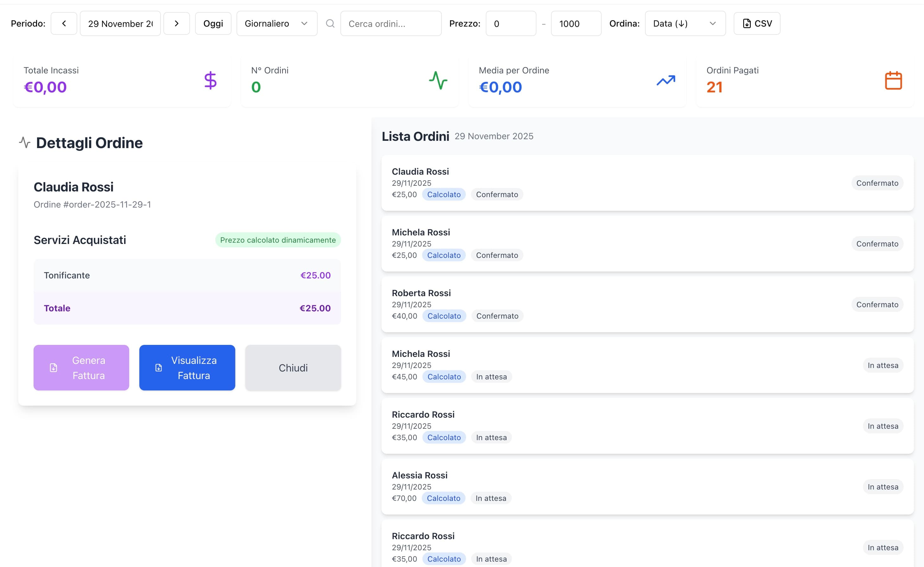Jump to today with Oggi button

(x=213, y=24)
